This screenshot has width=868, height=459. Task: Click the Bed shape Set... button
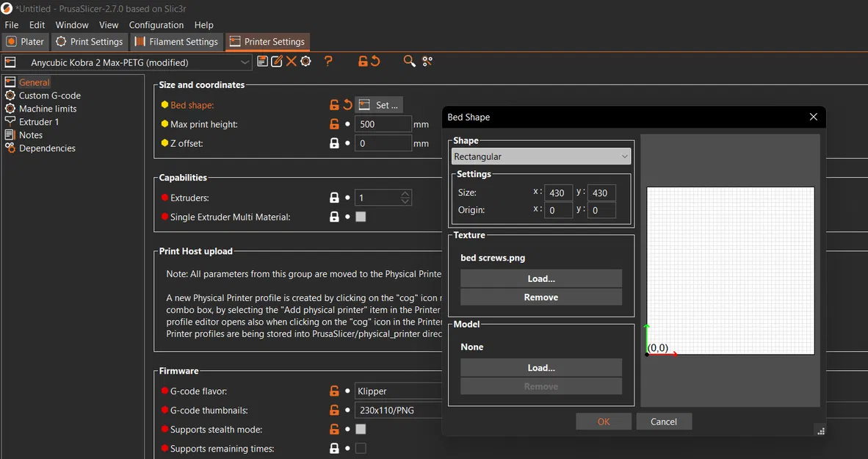pos(379,104)
